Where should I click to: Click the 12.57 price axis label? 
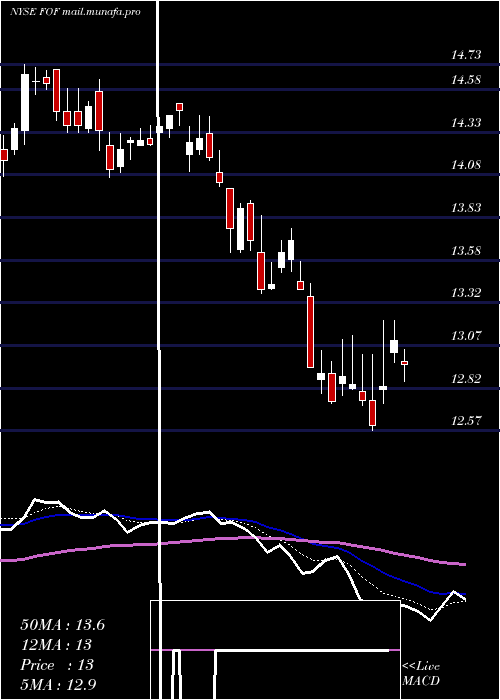[x=466, y=421]
